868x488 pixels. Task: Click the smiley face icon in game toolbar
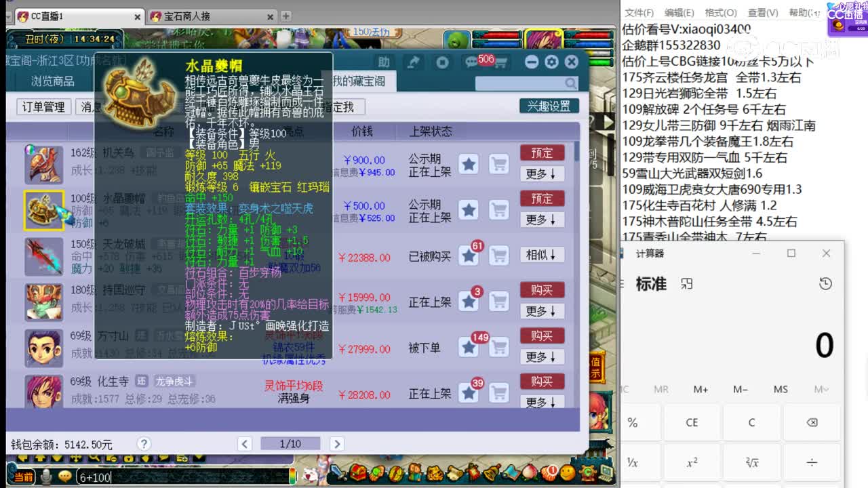click(x=568, y=472)
